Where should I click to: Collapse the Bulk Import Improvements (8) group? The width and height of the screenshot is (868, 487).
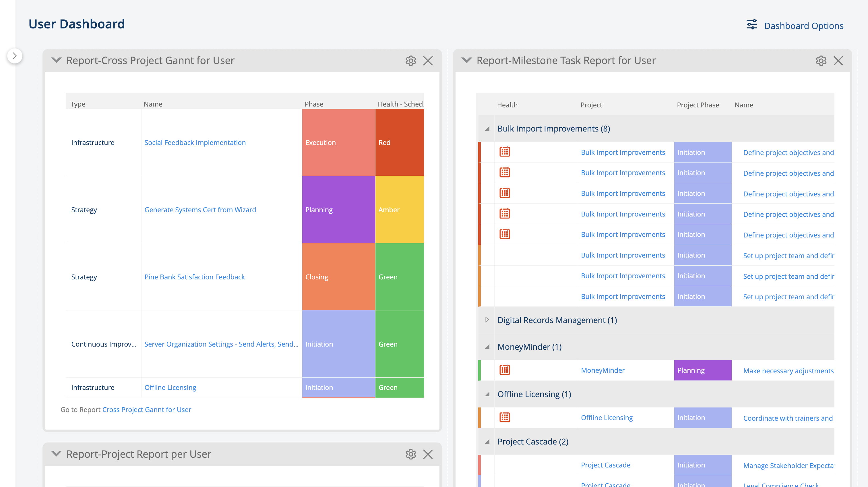coord(487,128)
